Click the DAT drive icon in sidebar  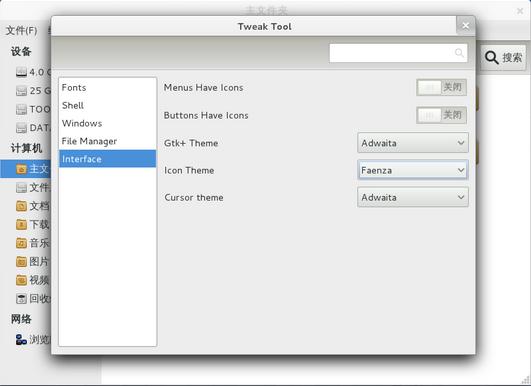click(21, 128)
